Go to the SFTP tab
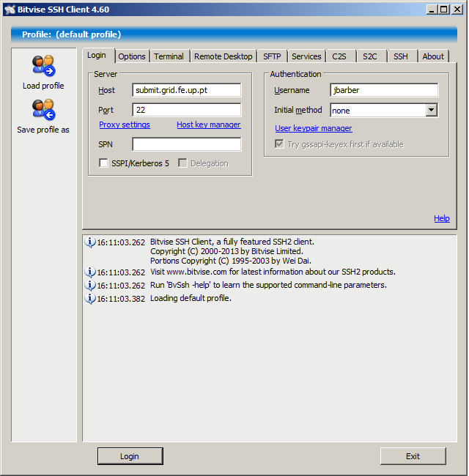 (x=272, y=56)
